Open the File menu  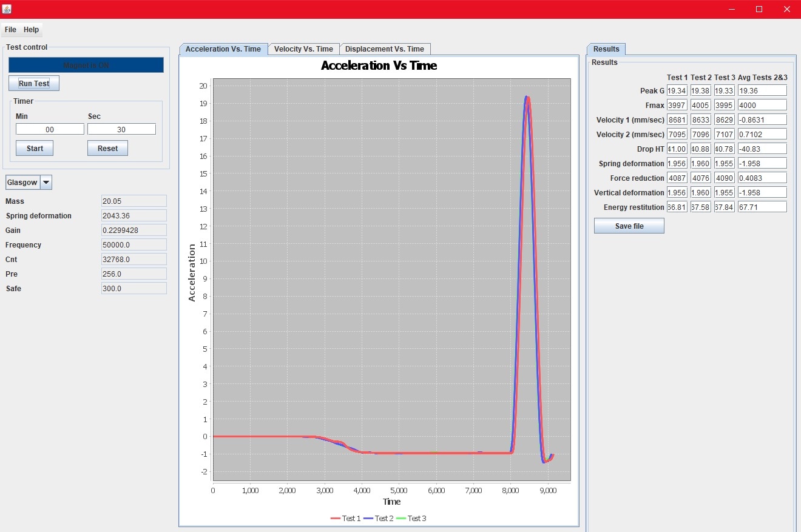coord(10,30)
